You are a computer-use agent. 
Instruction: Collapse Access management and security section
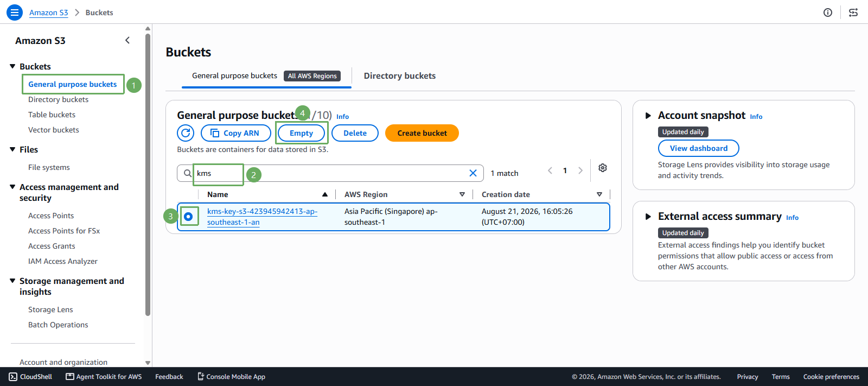(12, 187)
